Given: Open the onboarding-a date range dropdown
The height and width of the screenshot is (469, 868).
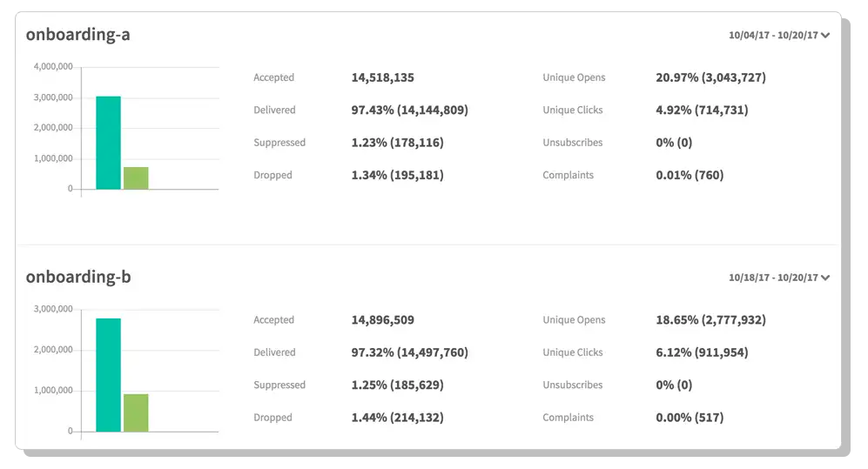Looking at the screenshot, I should 779,36.
